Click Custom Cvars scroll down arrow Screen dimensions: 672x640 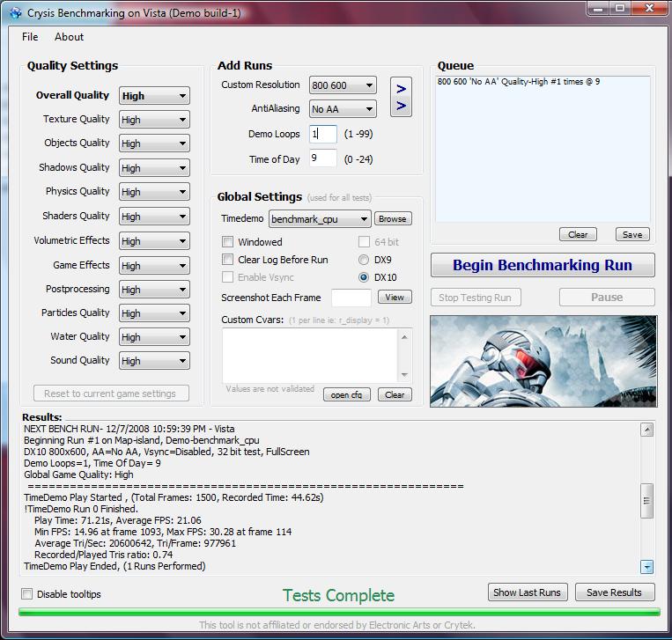click(x=404, y=375)
